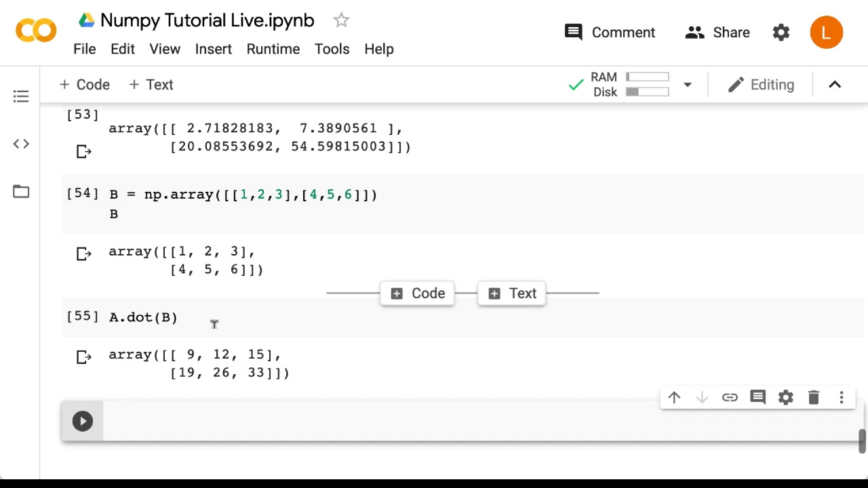Open the Insert menu
Viewport: 868px width, 488px height.
(x=213, y=49)
